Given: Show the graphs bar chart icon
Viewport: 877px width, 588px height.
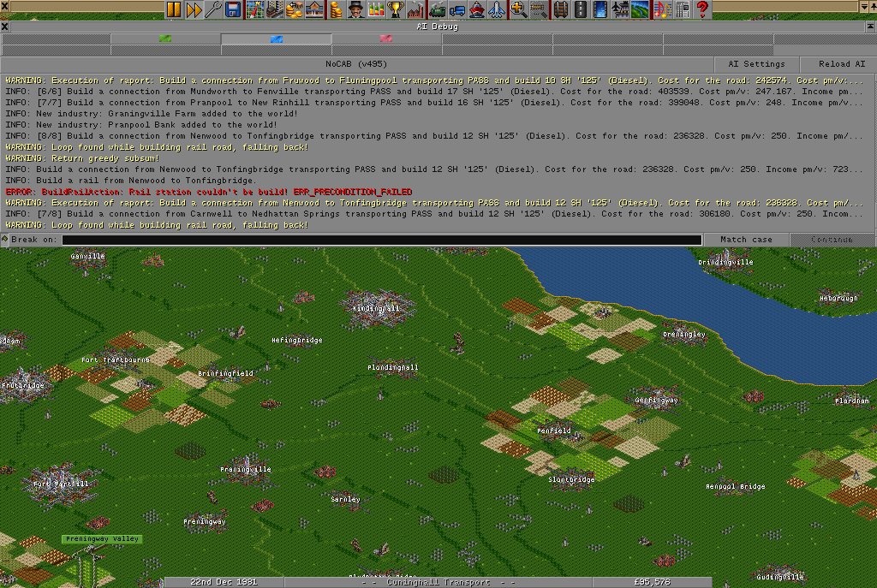Looking at the screenshot, I should (375, 9).
